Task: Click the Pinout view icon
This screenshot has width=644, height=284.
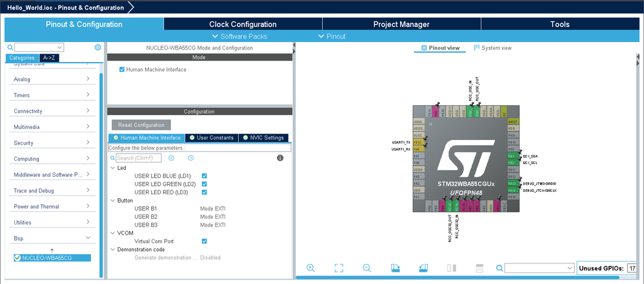Action: 424,48
